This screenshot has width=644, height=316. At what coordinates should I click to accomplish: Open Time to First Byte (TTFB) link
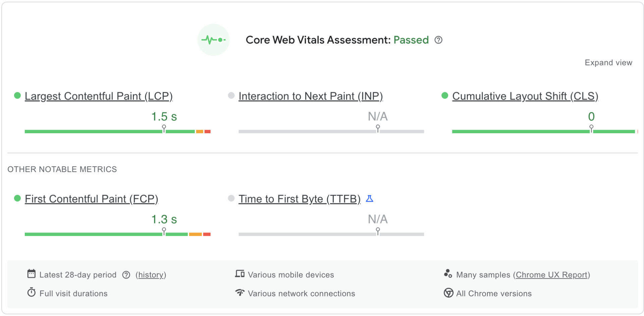tap(299, 199)
